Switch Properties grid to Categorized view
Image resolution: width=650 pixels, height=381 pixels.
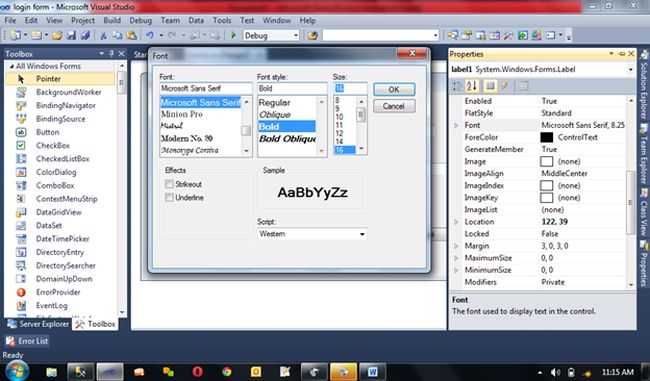click(457, 86)
